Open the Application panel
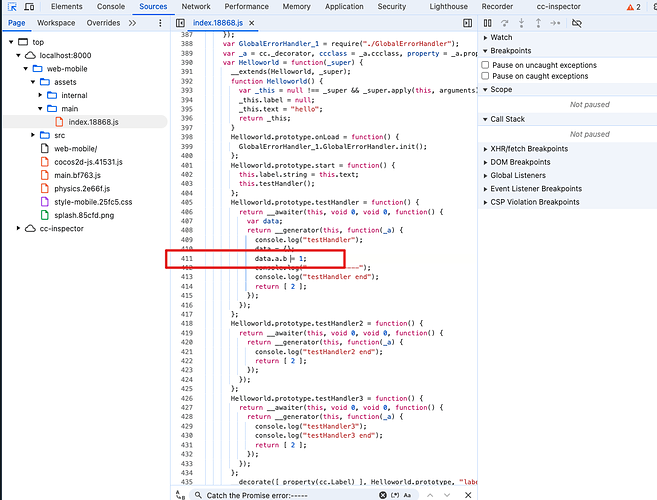The image size is (657, 500). coord(344,7)
